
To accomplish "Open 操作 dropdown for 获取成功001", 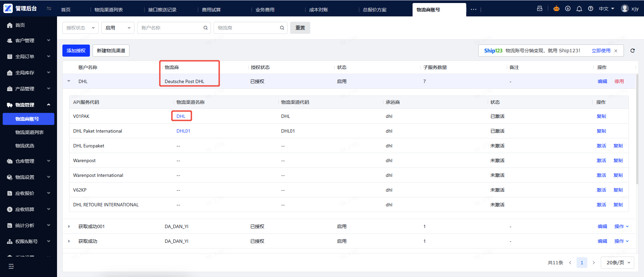I will coord(622,226).
